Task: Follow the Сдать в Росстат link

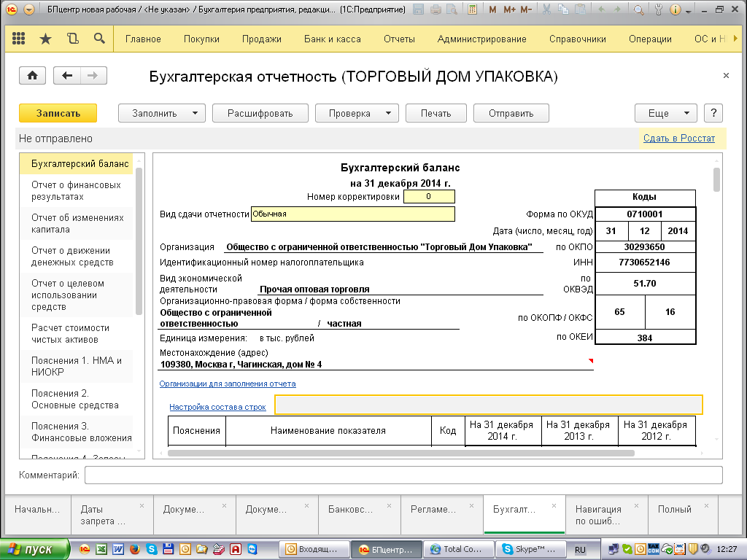Action: pos(678,139)
